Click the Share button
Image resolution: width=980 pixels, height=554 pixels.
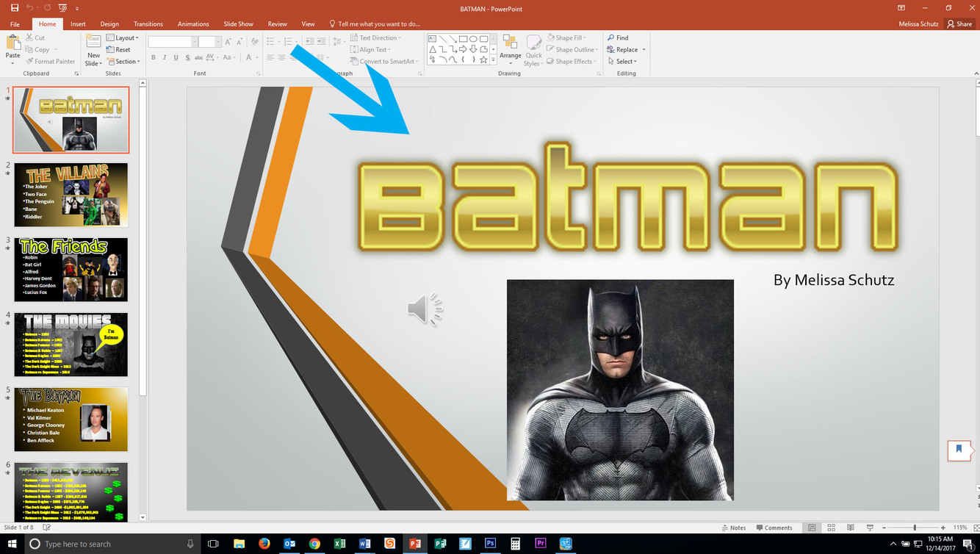point(959,24)
